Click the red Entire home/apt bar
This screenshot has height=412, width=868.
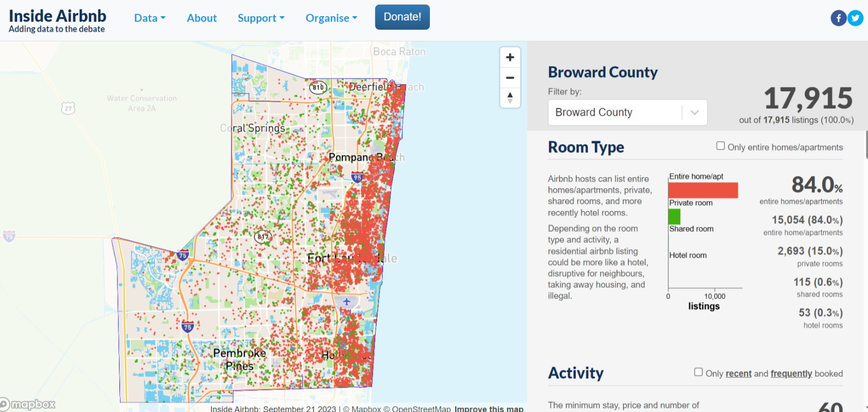(x=703, y=190)
